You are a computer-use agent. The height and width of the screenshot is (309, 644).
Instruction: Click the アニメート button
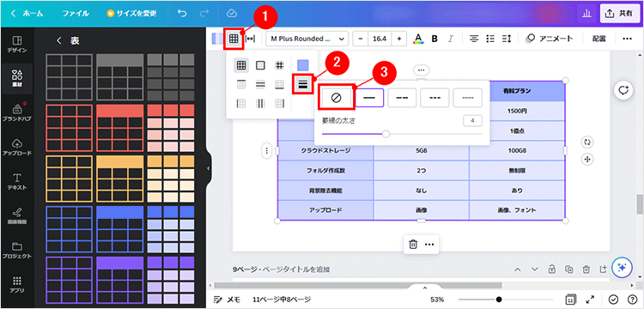tap(550, 39)
